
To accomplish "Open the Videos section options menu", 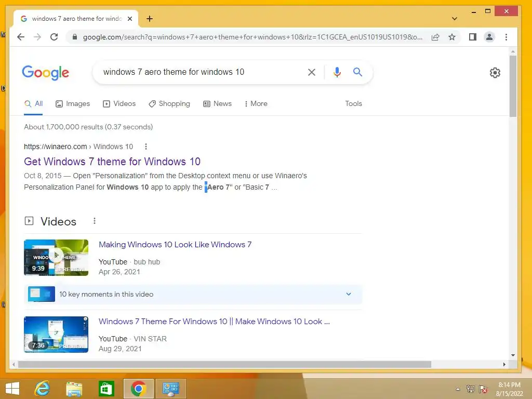I will 95,221.
